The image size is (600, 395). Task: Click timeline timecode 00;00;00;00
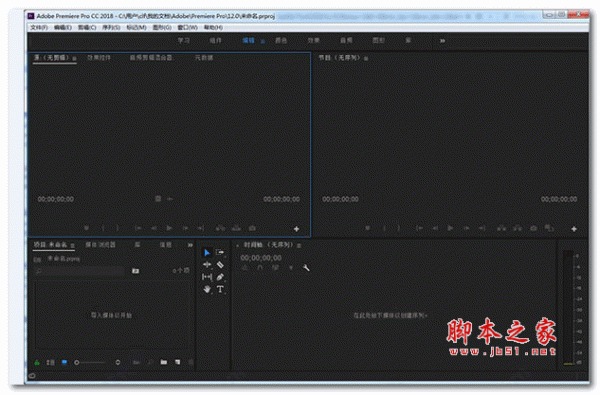click(261, 258)
